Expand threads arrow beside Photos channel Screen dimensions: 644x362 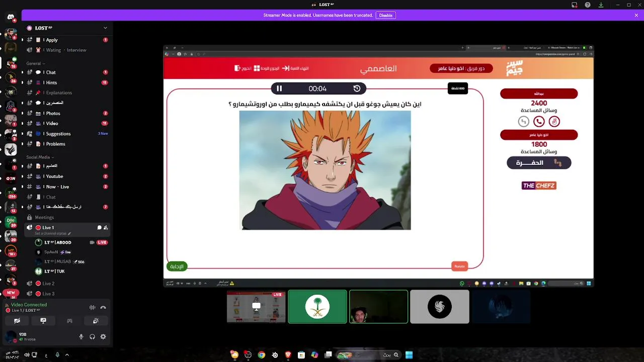(22, 114)
